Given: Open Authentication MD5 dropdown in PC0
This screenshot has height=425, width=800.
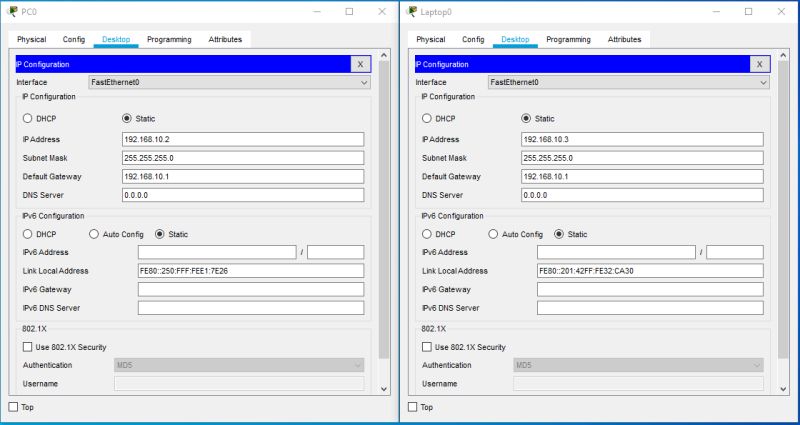Looking at the screenshot, I should (239, 365).
